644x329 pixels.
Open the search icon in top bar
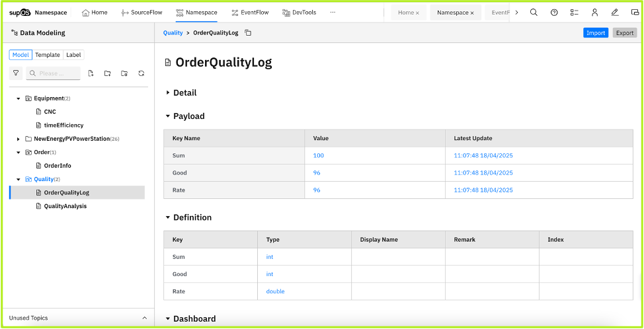(534, 13)
